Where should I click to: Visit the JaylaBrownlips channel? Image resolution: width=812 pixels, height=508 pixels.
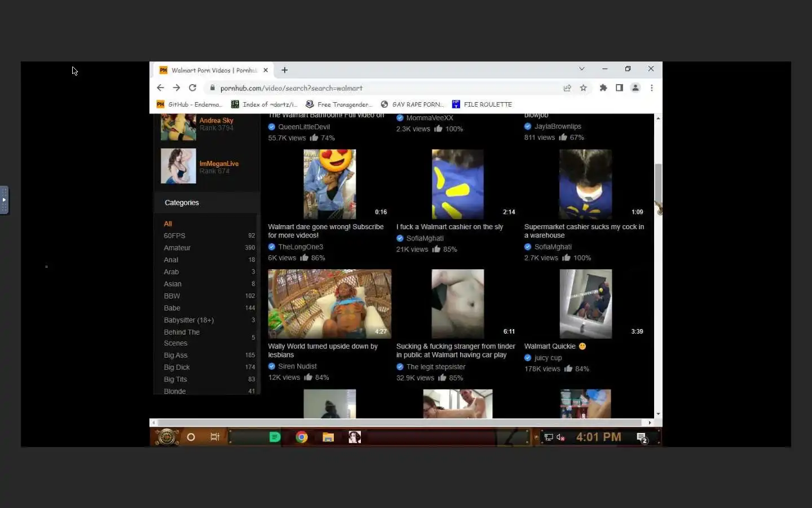tap(558, 126)
